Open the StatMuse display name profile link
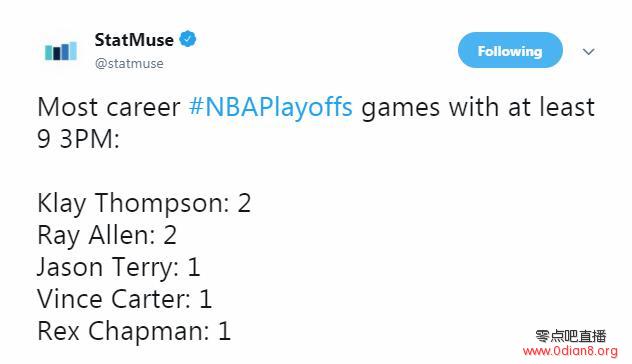Image resolution: width=632 pixels, height=364 pixels. (134, 40)
